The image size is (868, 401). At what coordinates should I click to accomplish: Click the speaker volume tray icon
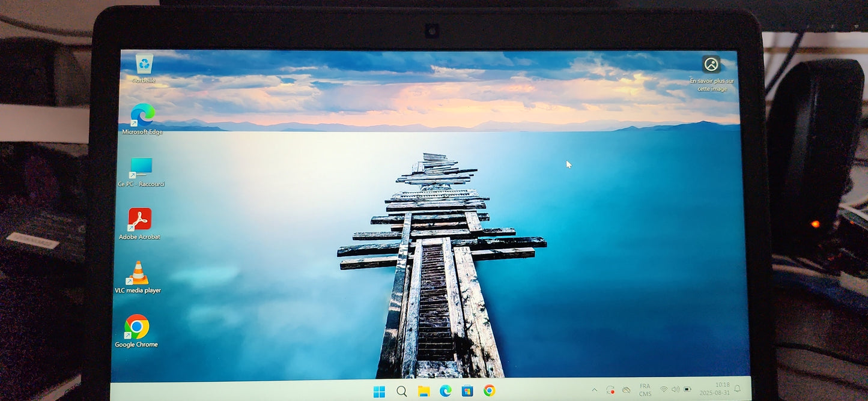(675, 390)
